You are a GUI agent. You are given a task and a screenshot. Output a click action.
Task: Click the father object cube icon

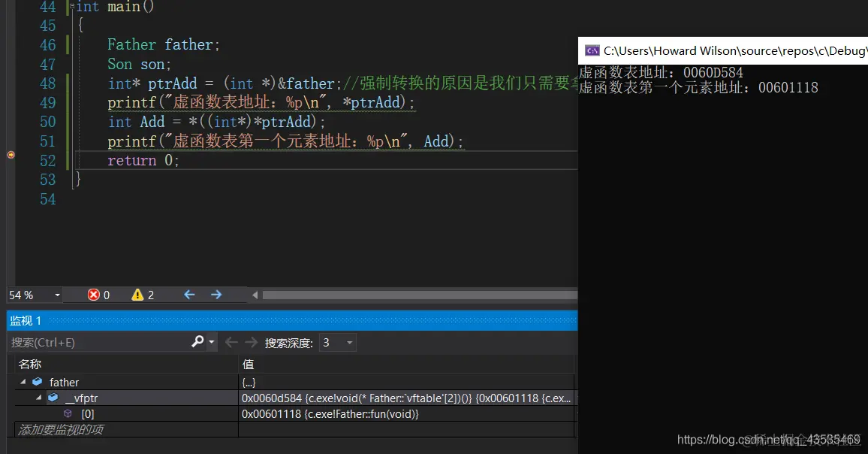(x=37, y=382)
